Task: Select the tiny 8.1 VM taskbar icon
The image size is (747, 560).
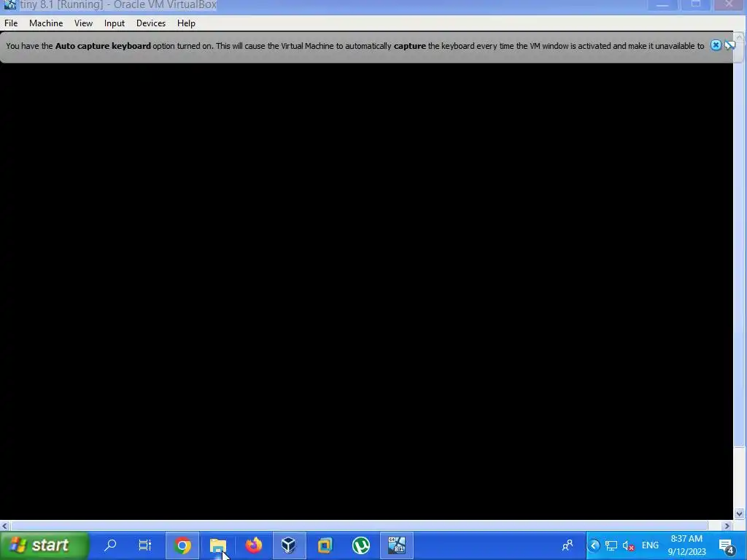Action: coord(396,545)
